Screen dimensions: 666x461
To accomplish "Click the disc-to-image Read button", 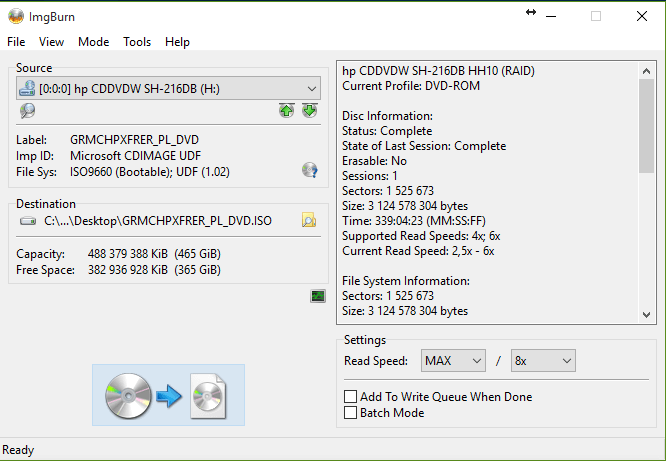I will pyautogui.click(x=168, y=397).
